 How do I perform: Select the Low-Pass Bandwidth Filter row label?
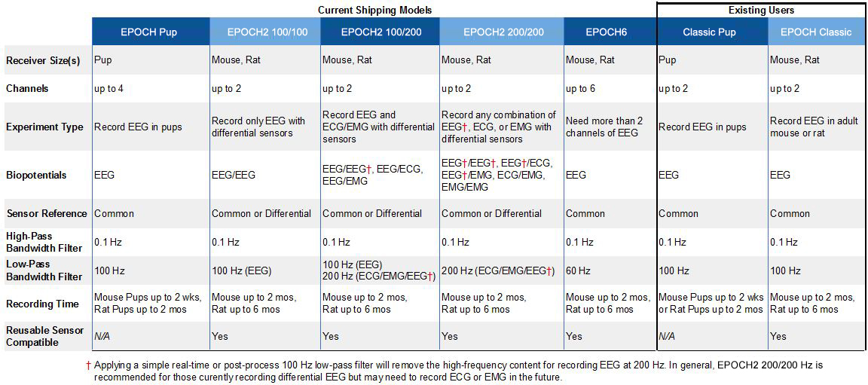[x=44, y=270]
